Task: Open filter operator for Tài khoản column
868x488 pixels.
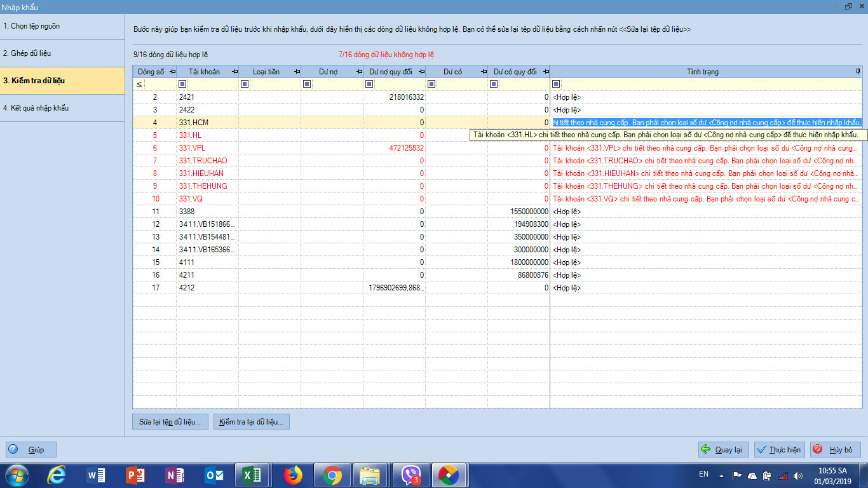Action: tap(182, 84)
